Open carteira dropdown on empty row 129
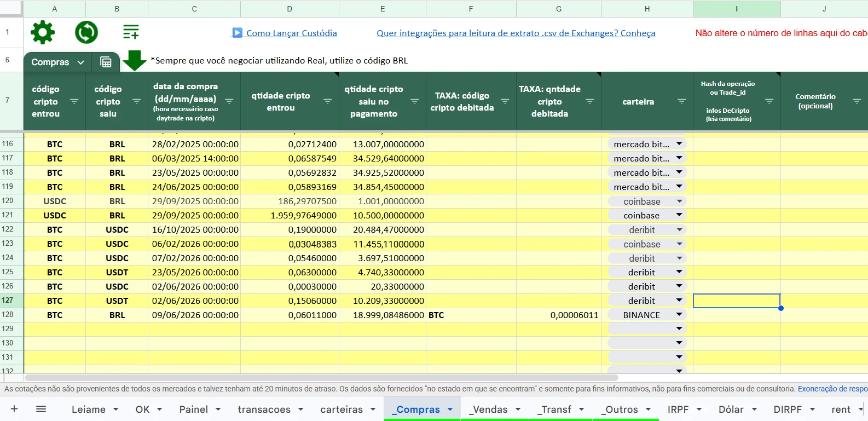The height and width of the screenshot is (421, 868). (679, 329)
